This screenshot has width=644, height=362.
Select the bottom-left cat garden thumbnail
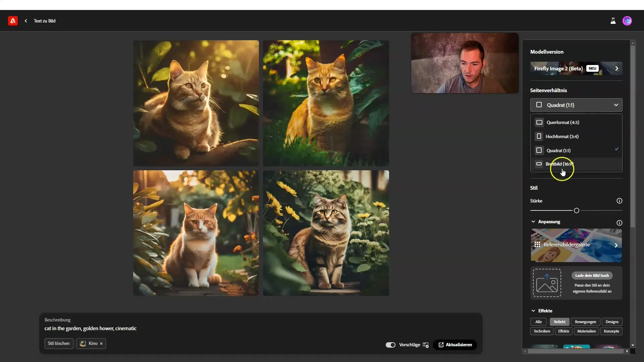[x=196, y=233]
